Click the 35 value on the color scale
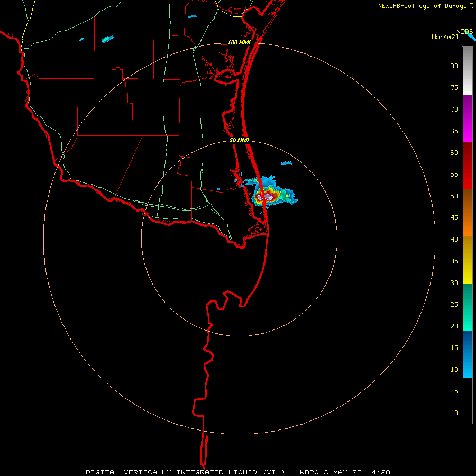Screen dimensions: 476x476 click(x=454, y=261)
